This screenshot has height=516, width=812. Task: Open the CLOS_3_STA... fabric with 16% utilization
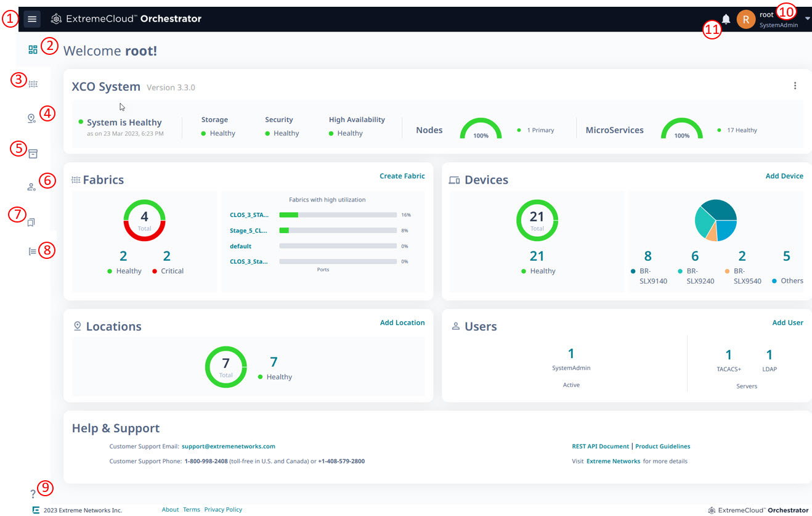(x=249, y=215)
